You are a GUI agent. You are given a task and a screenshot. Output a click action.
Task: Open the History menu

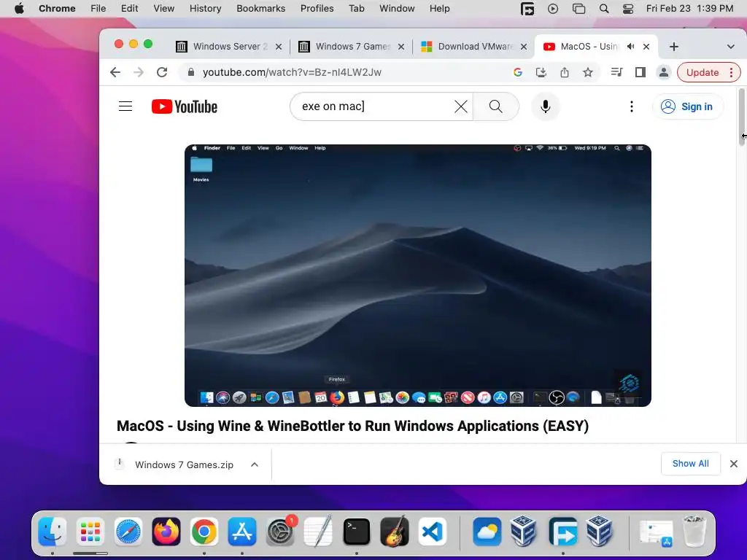(205, 9)
